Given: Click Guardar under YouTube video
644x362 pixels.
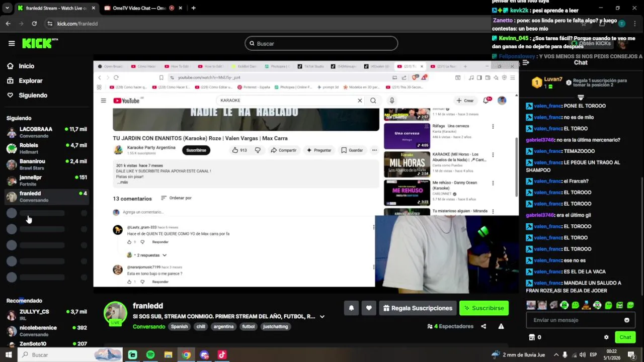Looking at the screenshot, I should (x=352, y=150).
